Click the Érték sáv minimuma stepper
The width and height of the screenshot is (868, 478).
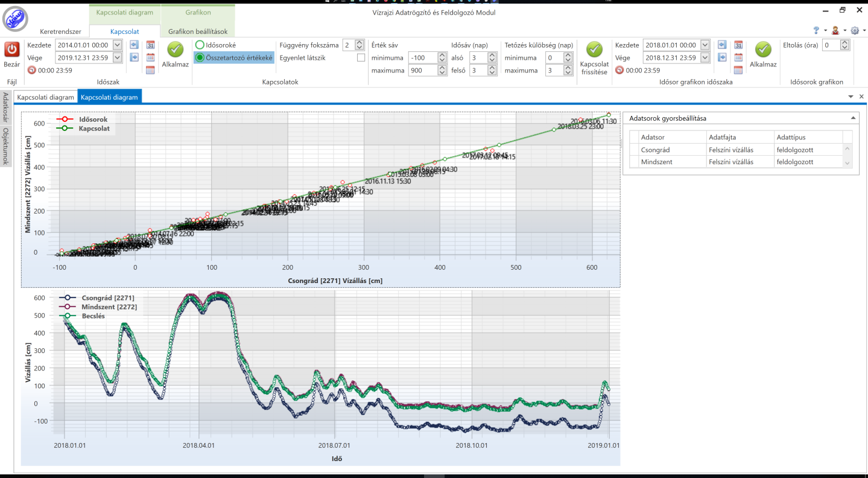point(443,58)
